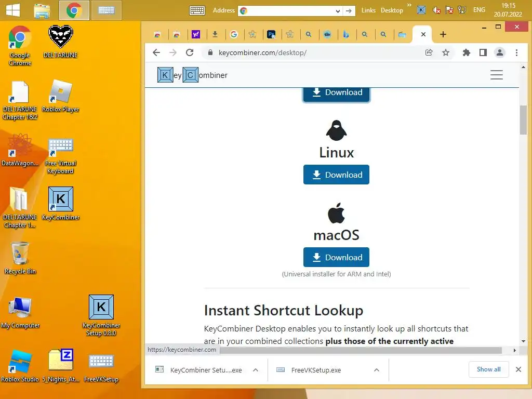Switch to the Google browser tab

[x=233, y=34]
